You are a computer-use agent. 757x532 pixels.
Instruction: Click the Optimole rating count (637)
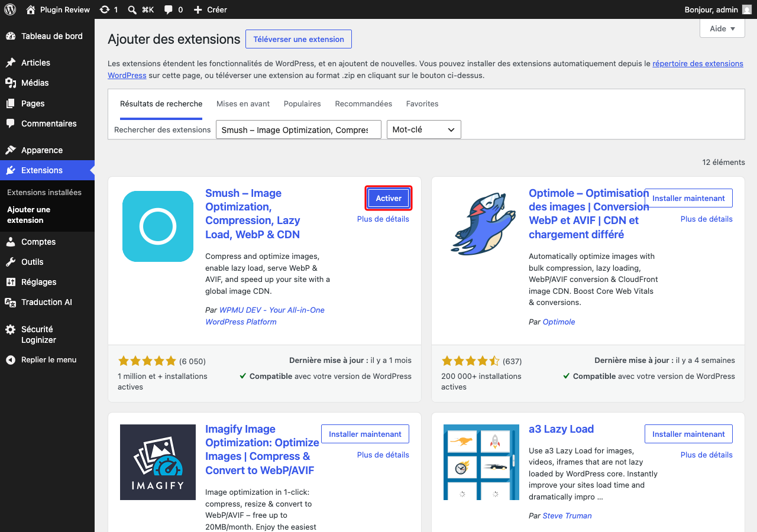click(x=512, y=361)
